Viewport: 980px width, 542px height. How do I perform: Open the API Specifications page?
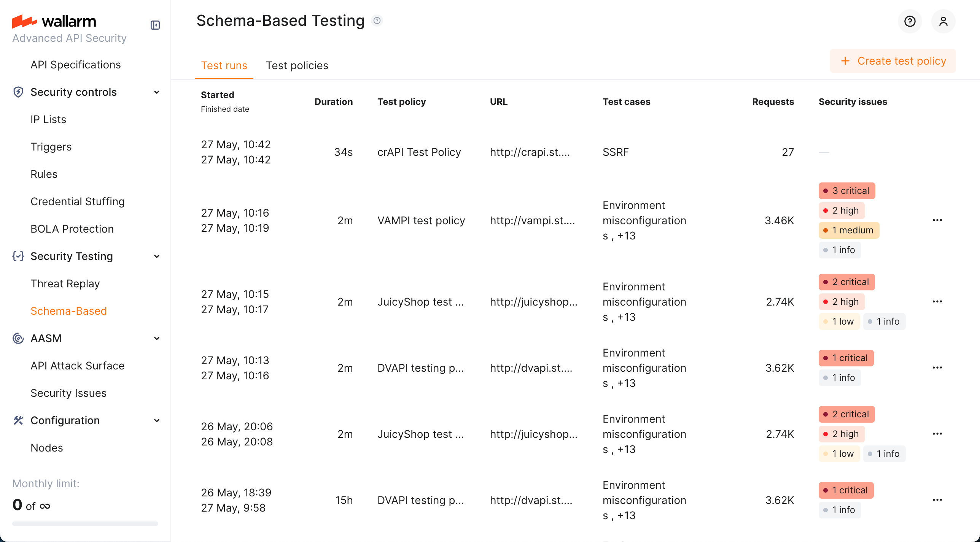[x=75, y=64]
